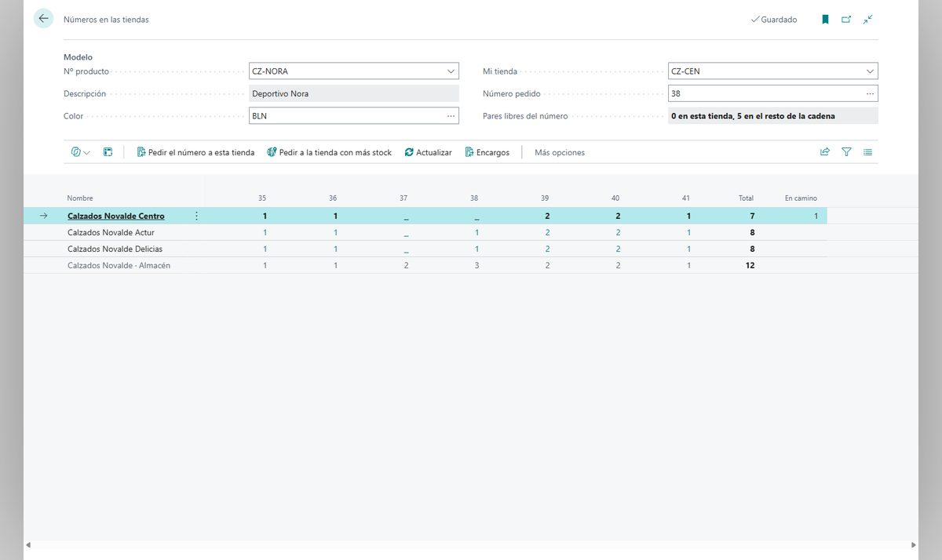Screen dimensions: 942x560
Task: Open Más opciones menu
Action: point(560,152)
